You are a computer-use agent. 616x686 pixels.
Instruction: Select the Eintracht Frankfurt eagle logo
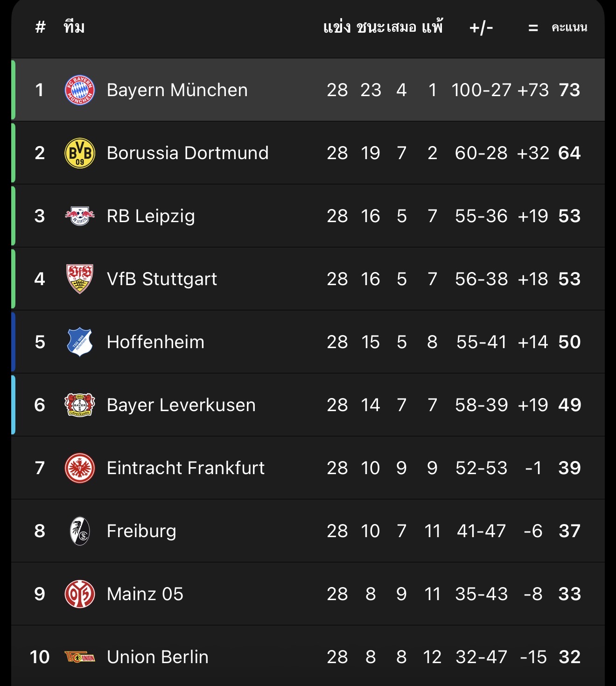click(x=79, y=468)
